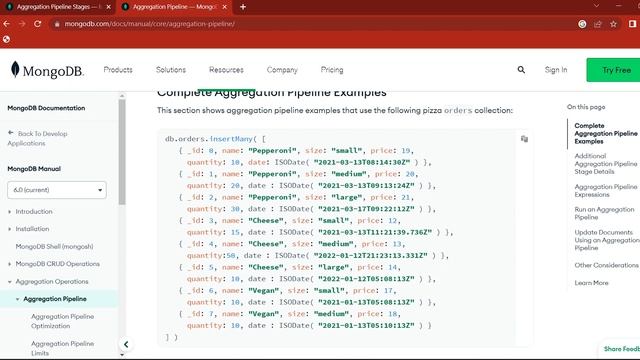
Task: Click the lock icon in address bar
Action: (57, 24)
